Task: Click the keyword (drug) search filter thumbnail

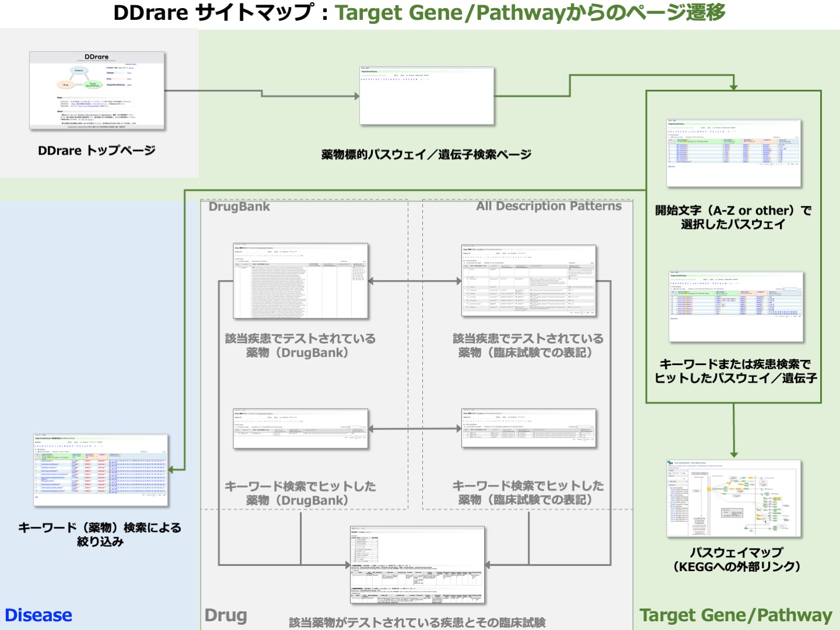Action: [x=101, y=470]
